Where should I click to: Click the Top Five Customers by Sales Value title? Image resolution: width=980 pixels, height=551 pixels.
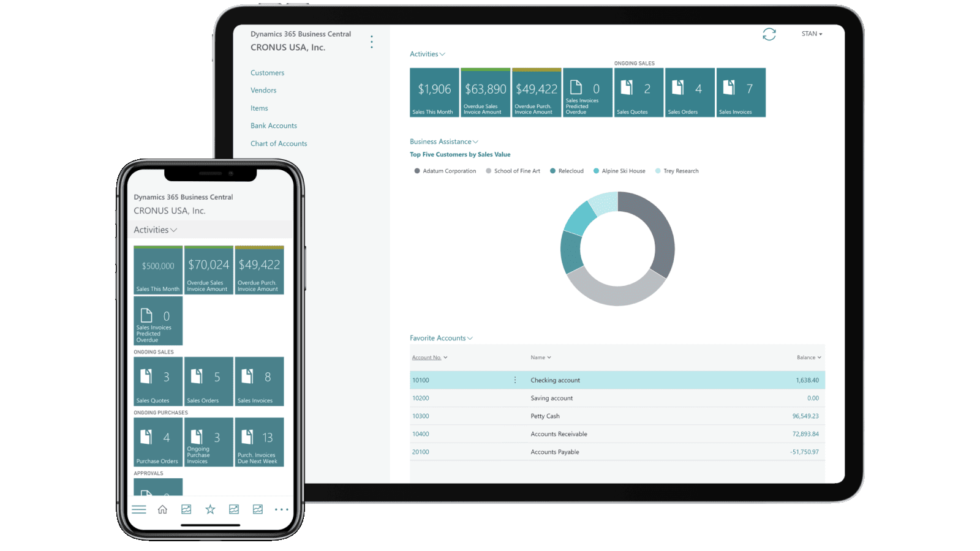point(460,155)
